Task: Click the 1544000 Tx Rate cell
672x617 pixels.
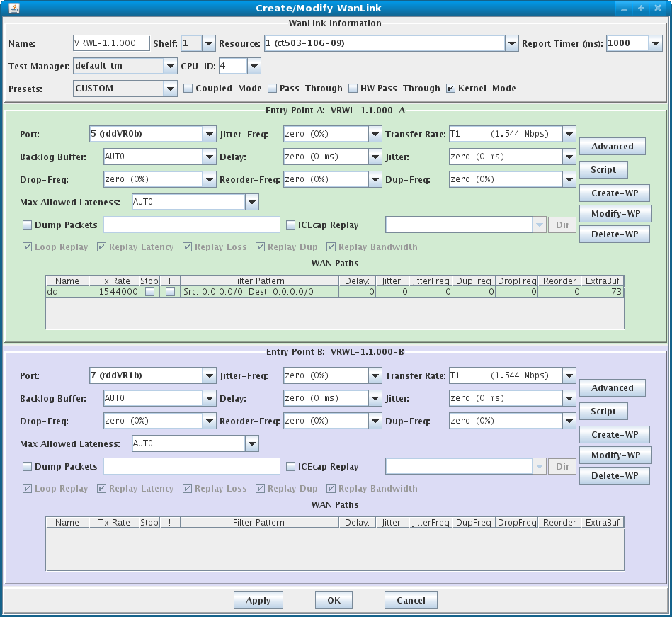Action: (114, 292)
